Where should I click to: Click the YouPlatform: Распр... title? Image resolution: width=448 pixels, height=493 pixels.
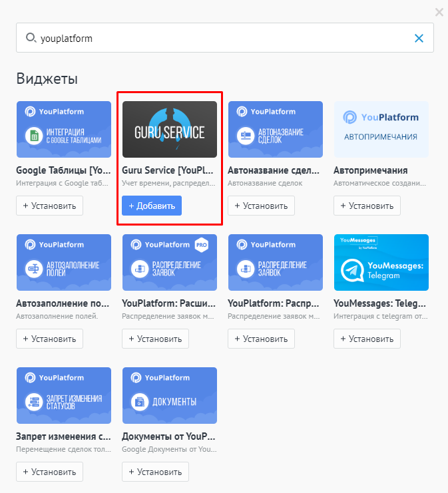pyautogui.click(x=274, y=303)
